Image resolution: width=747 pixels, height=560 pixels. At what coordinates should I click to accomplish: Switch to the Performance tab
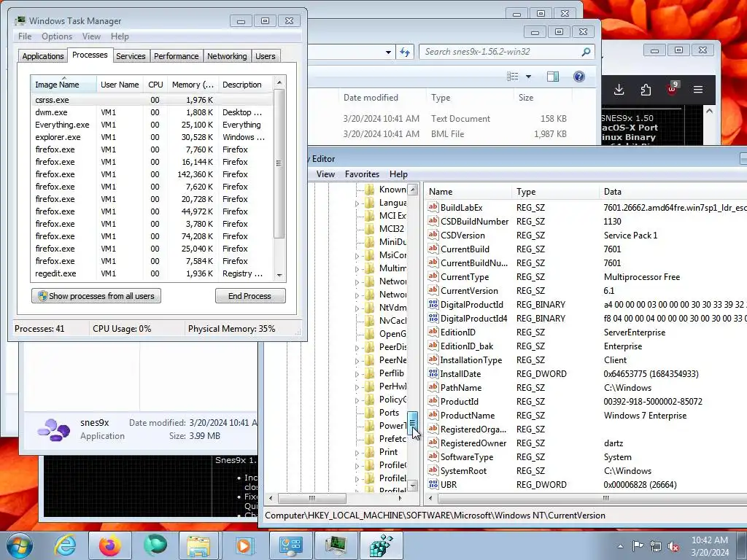pos(177,56)
